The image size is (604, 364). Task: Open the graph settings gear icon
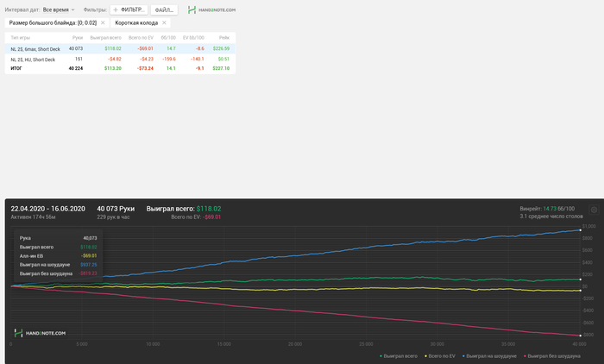click(x=594, y=210)
